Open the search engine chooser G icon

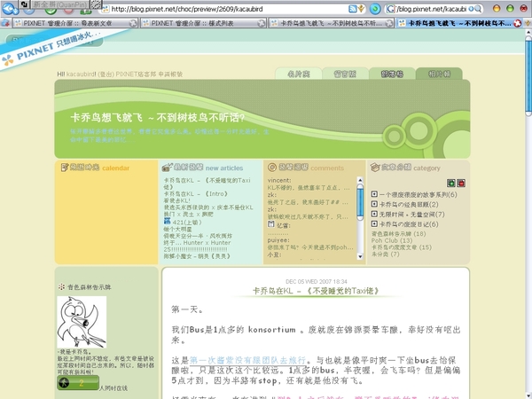[x=391, y=9]
